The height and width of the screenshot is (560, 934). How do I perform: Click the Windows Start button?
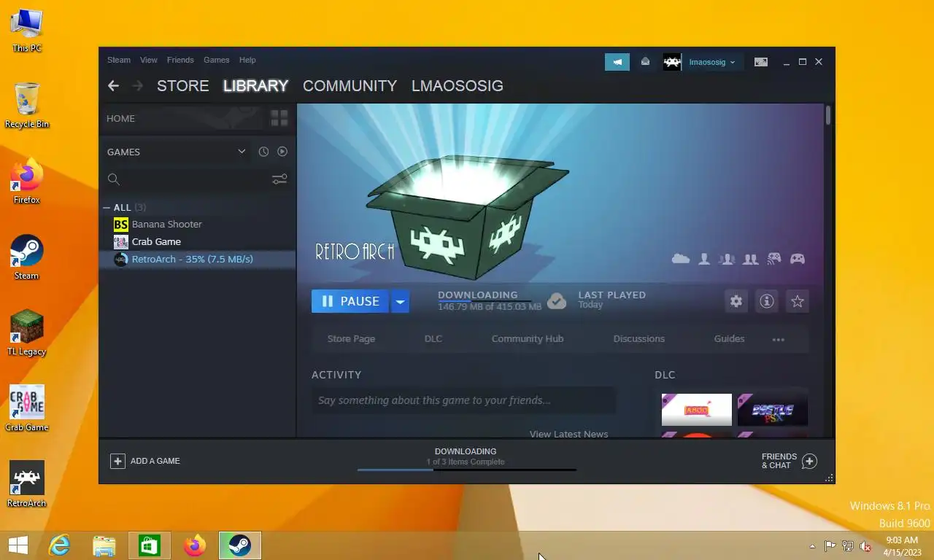pos(18,545)
